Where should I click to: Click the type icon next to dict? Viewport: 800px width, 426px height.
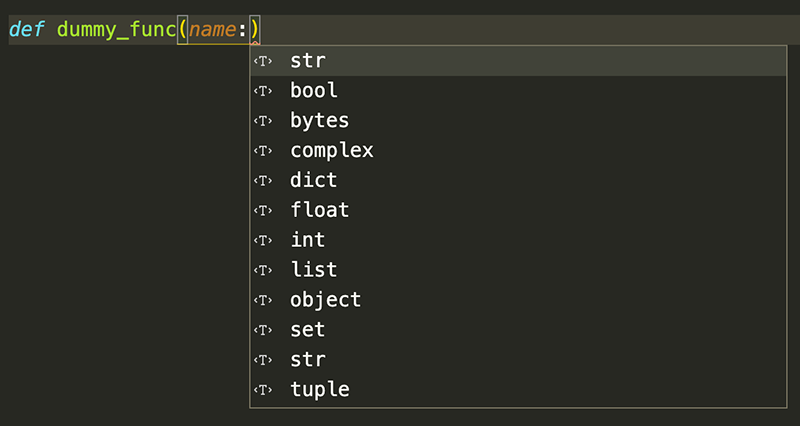click(x=262, y=181)
